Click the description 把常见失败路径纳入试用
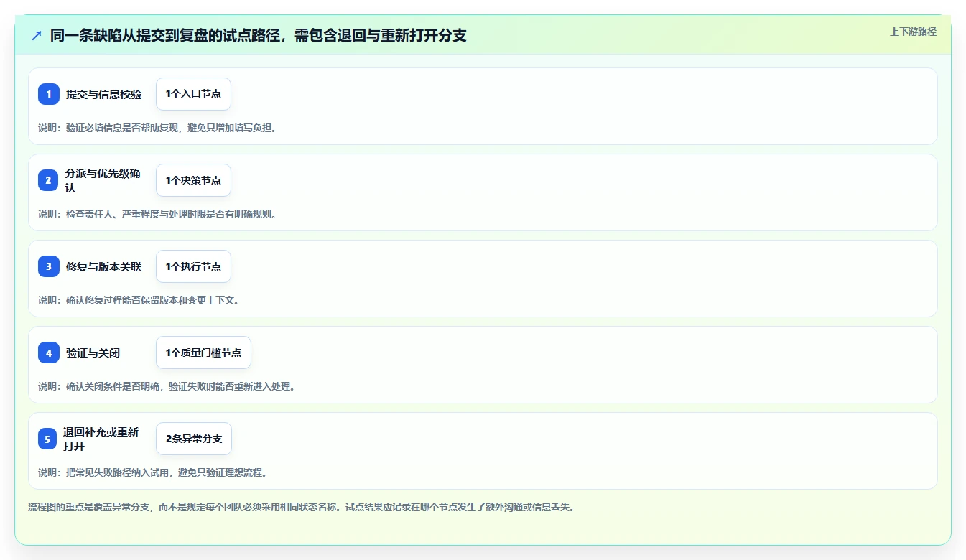 click(x=153, y=472)
